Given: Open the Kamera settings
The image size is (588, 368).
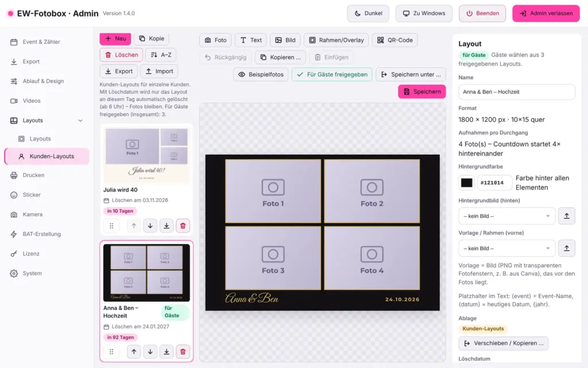Looking at the screenshot, I should (47, 214).
